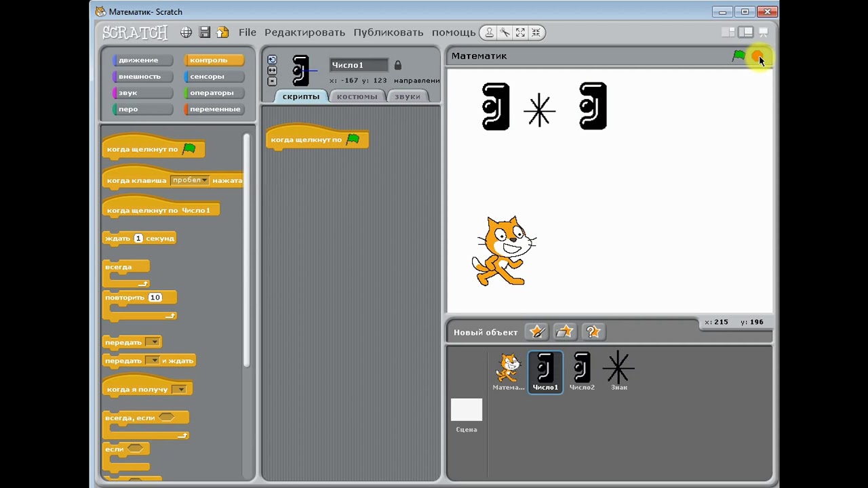868x488 pixels.
Task: Open the Редактировать menu
Action: point(304,33)
